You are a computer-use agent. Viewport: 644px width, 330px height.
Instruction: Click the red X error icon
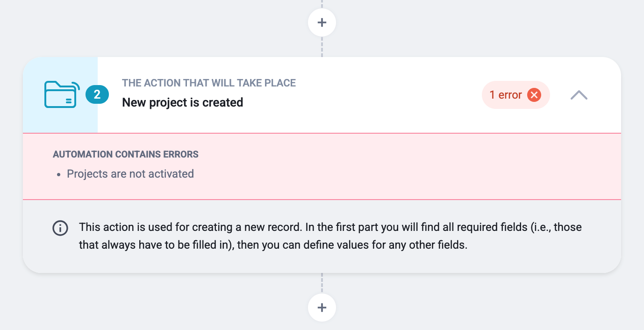point(534,95)
